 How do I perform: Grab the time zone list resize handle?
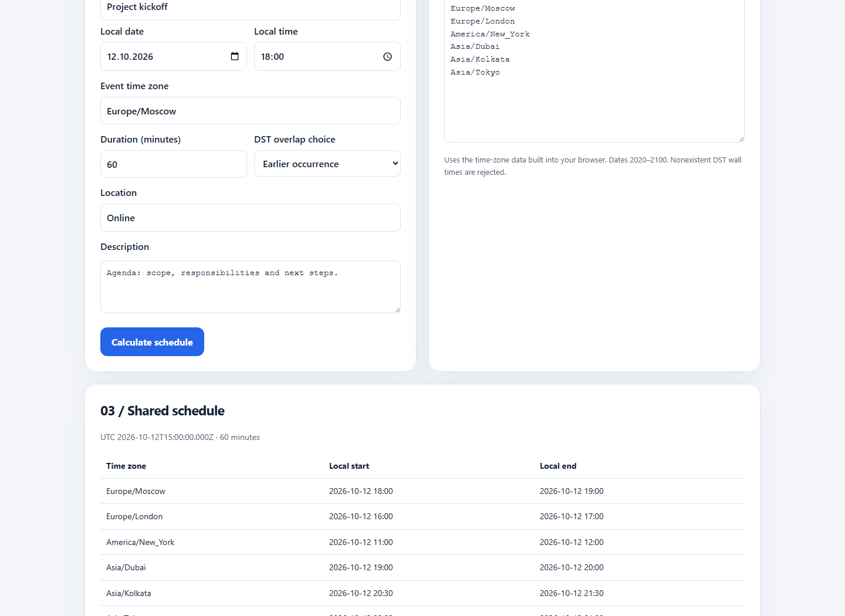pyautogui.click(x=741, y=139)
